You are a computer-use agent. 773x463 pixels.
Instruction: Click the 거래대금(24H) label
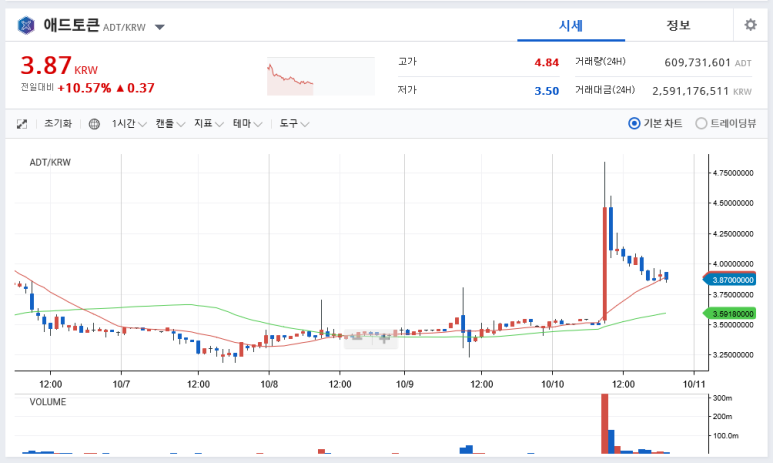point(605,90)
